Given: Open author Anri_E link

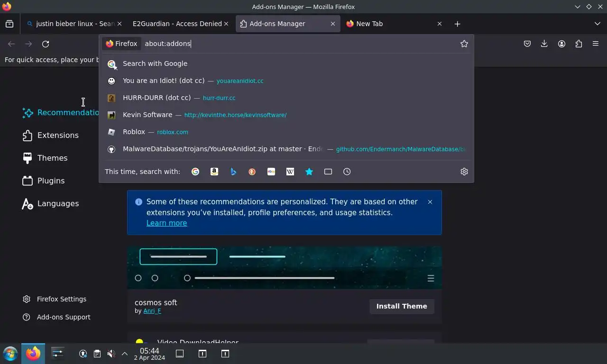Looking at the screenshot, I should 152,311.
